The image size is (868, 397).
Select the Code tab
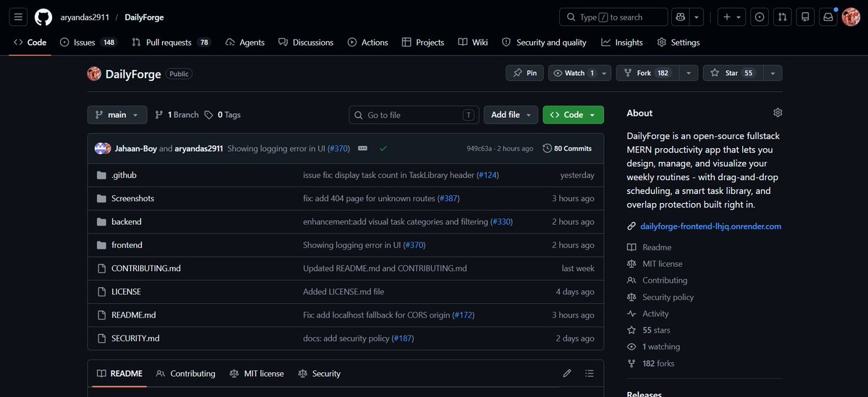[x=30, y=43]
